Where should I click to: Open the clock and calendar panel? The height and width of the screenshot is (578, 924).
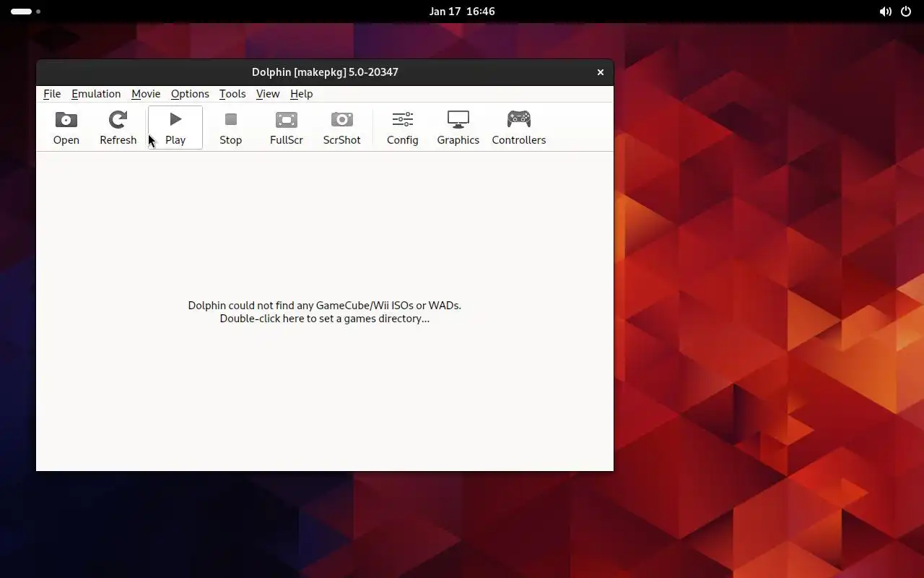(462, 12)
